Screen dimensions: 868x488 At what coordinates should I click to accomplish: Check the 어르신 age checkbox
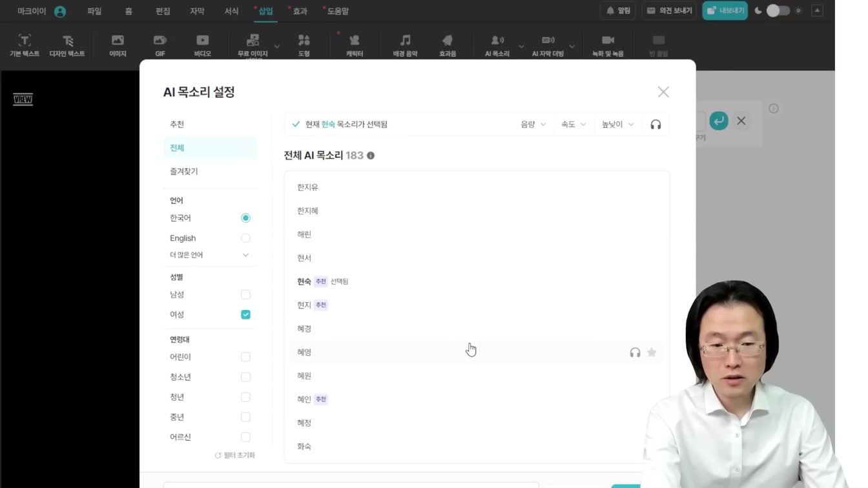[x=245, y=437]
